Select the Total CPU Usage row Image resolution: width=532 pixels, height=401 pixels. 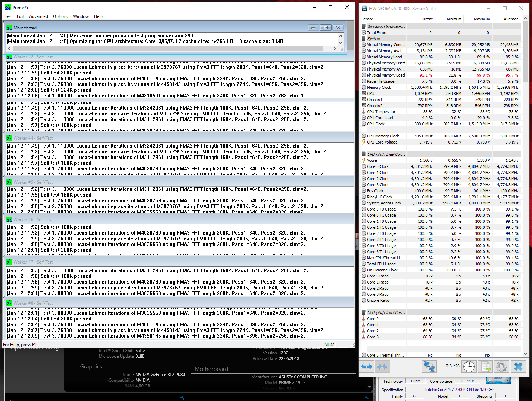(440, 264)
